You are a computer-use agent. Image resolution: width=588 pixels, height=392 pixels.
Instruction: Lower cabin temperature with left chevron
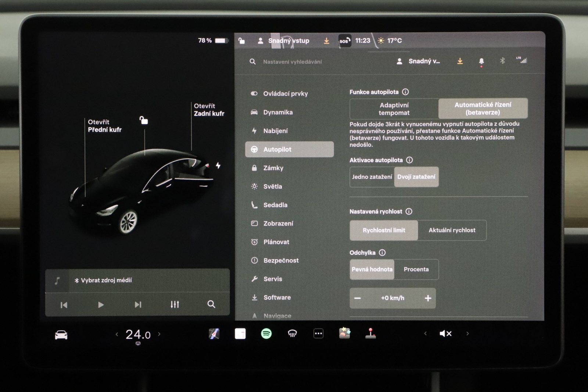117,334
